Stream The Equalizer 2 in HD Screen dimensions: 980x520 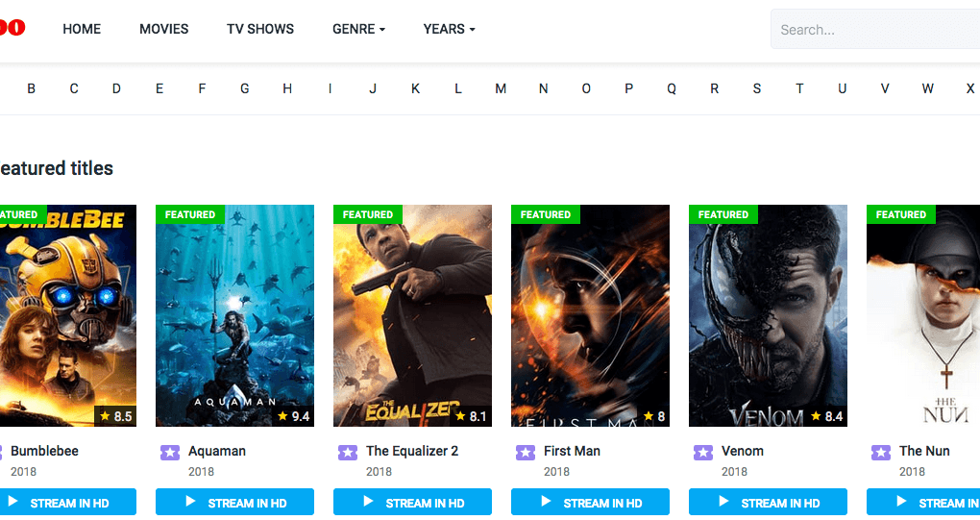412,502
